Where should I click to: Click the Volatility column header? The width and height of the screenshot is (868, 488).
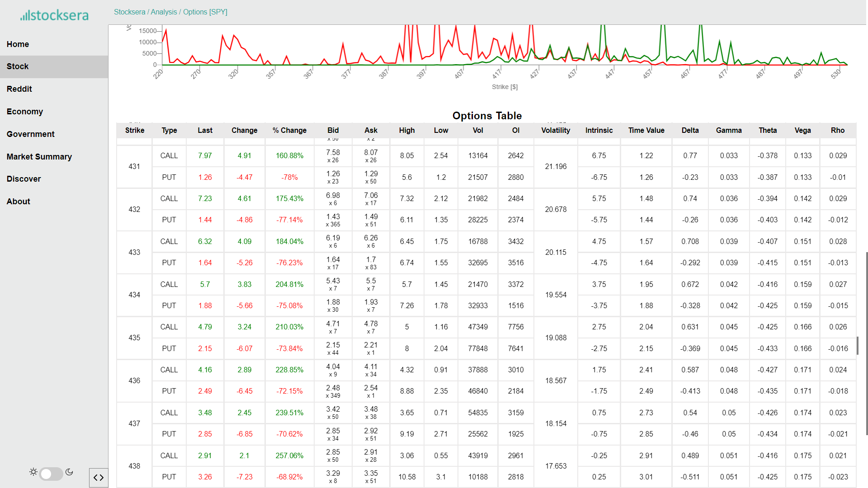[556, 131]
